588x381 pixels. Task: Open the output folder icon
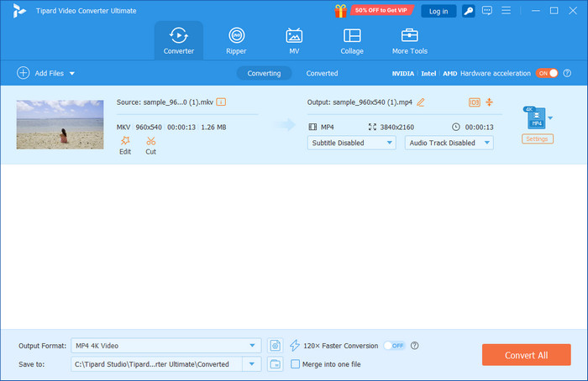pyautogui.click(x=275, y=364)
